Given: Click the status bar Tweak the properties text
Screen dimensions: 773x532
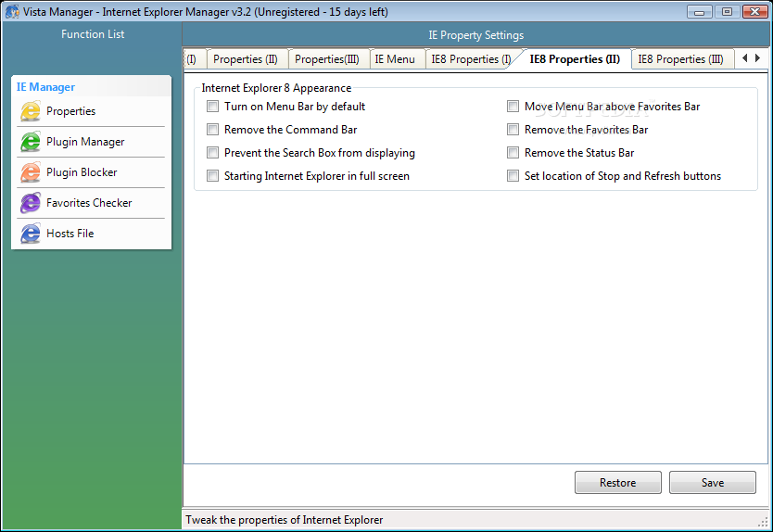Looking at the screenshot, I should coord(284,520).
